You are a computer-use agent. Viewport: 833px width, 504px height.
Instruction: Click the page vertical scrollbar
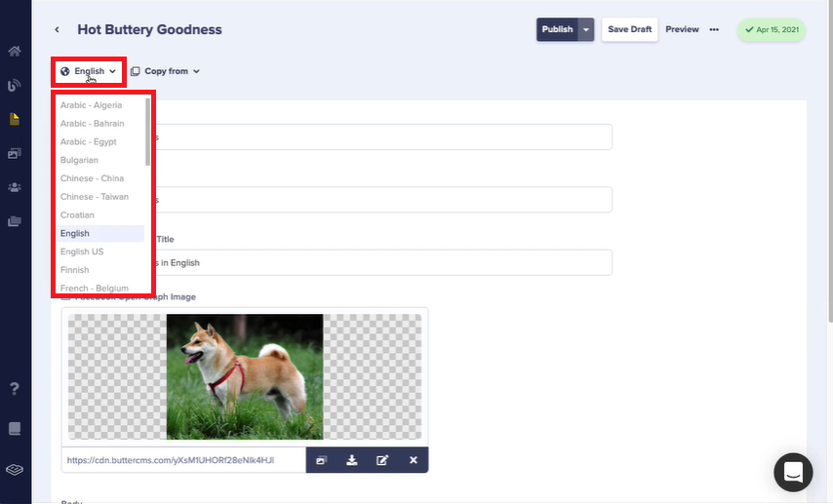(830, 159)
